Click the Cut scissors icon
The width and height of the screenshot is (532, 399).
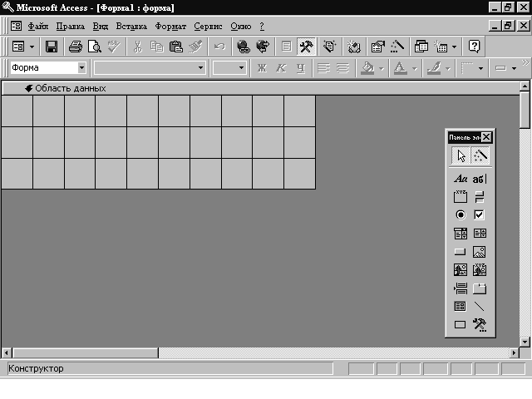tap(138, 47)
